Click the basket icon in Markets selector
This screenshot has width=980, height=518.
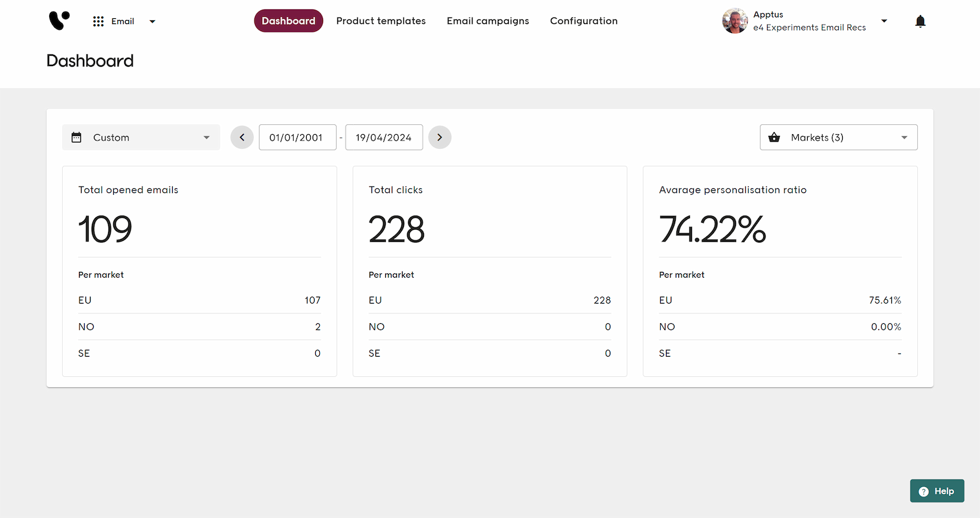click(x=774, y=137)
